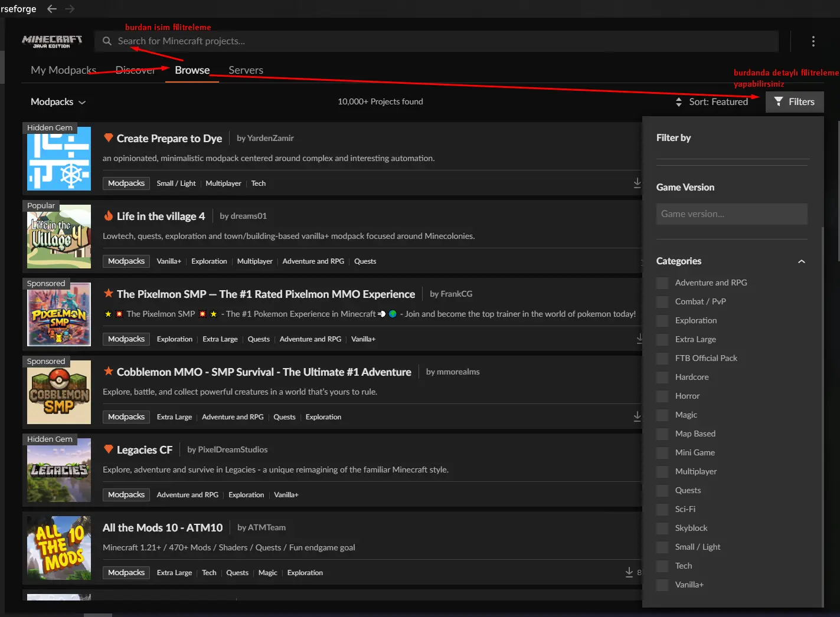
Task: Enable FTB Official Pack filter
Action: click(662, 359)
